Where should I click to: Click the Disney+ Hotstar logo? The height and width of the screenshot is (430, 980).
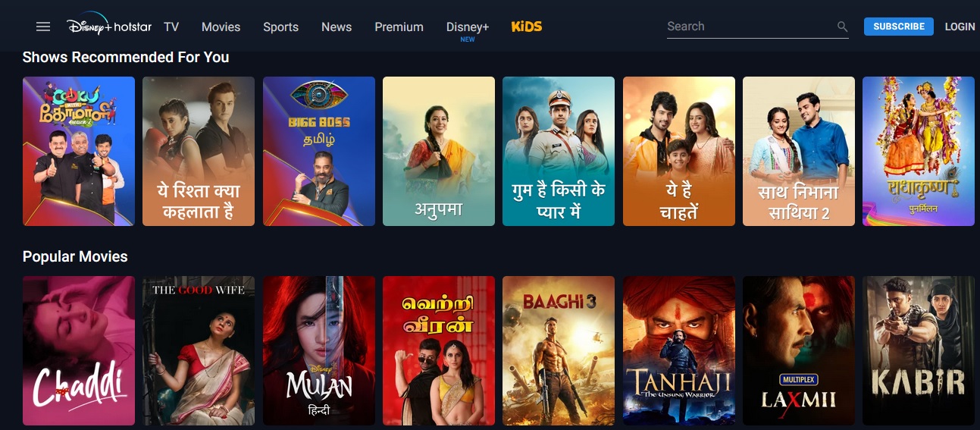coord(110,26)
